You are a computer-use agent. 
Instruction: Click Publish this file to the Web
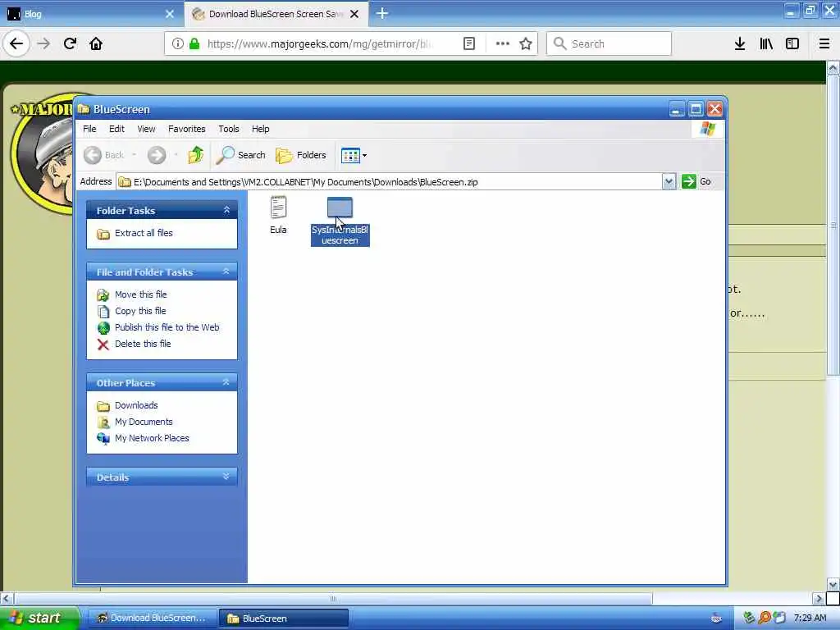(167, 327)
